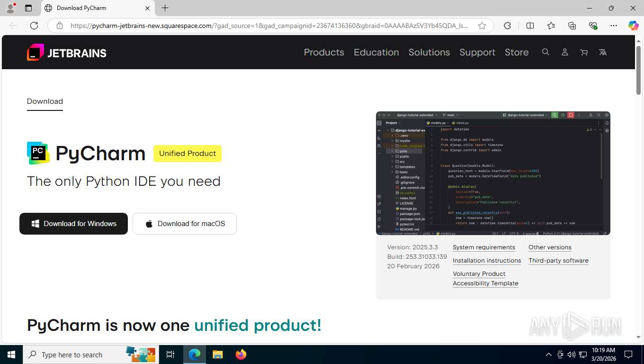The image size is (644, 364).
Task: Open Task View on the taskbar
Action: click(170, 355)
